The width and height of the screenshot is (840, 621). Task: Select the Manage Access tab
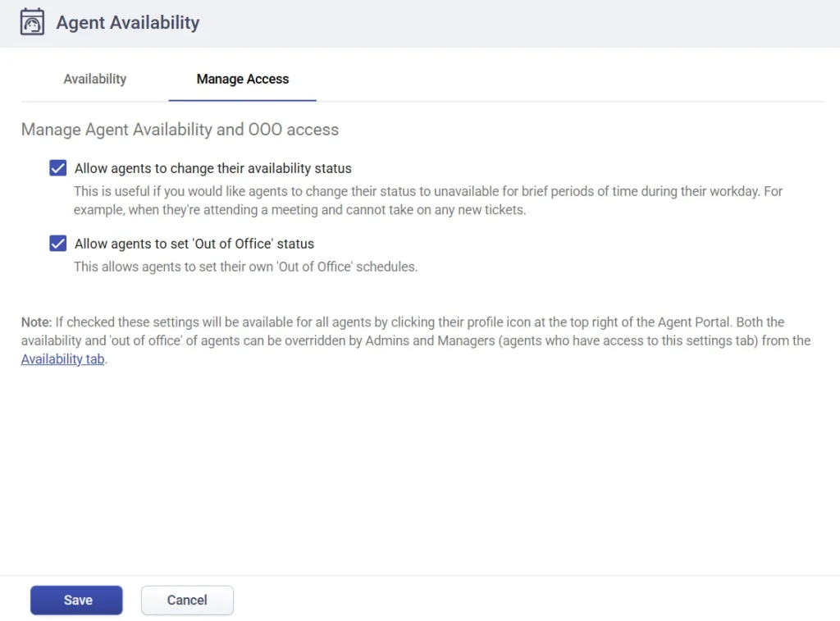243,79
